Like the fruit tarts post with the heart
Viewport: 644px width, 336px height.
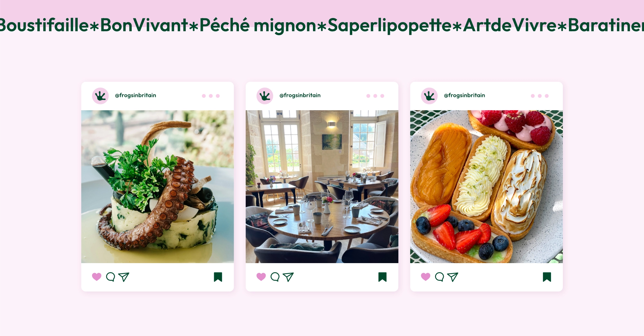(426, 277)
